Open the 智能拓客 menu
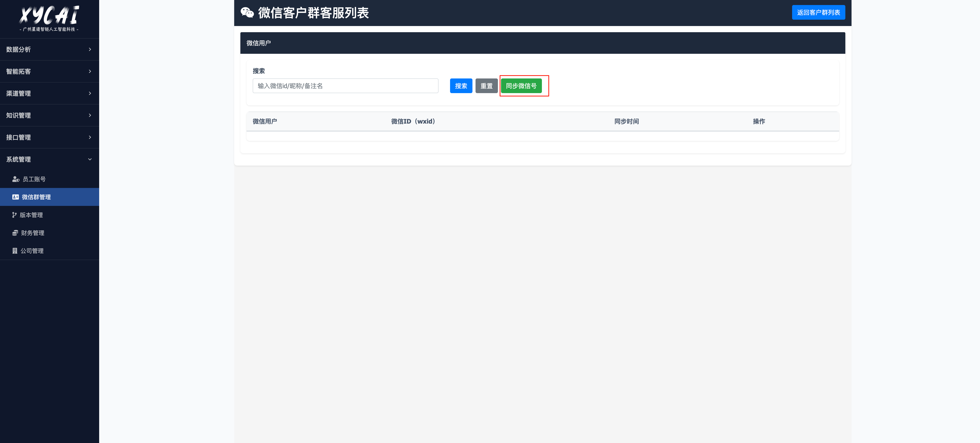980x443 pixels. coord(49,72)
